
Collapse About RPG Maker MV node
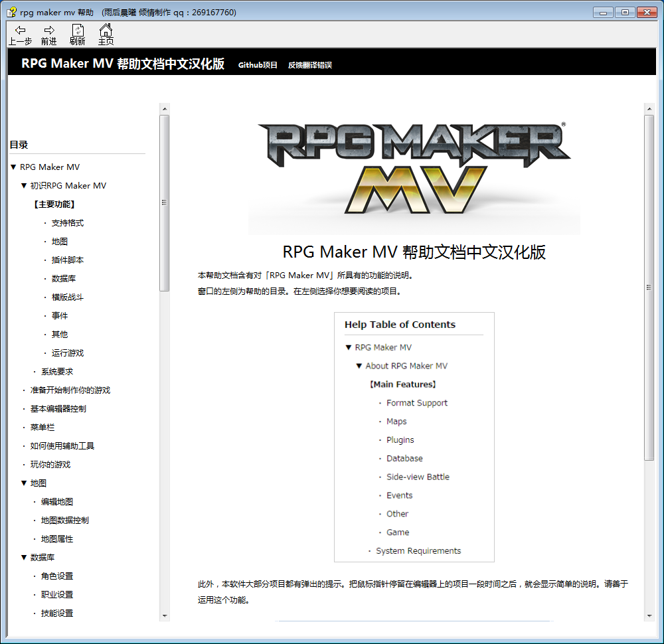(359, 366)
